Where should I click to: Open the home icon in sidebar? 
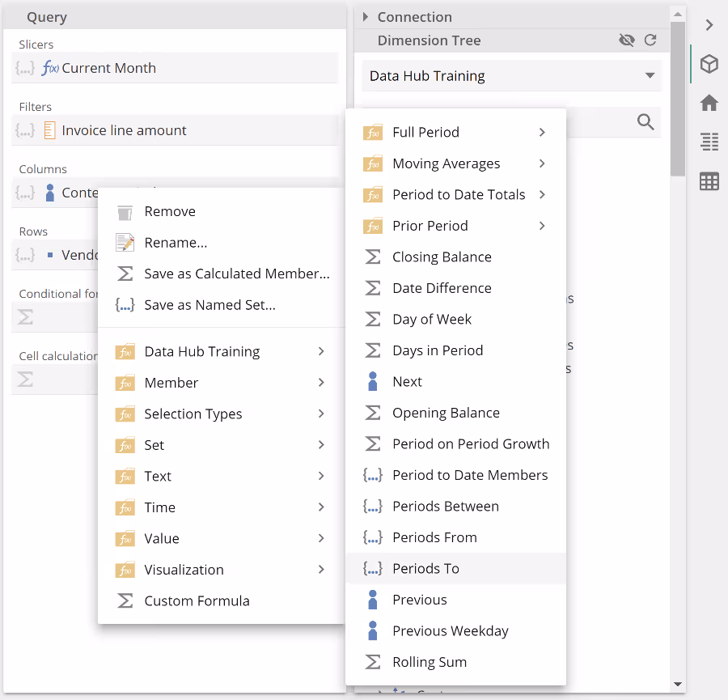pos(709,103)
